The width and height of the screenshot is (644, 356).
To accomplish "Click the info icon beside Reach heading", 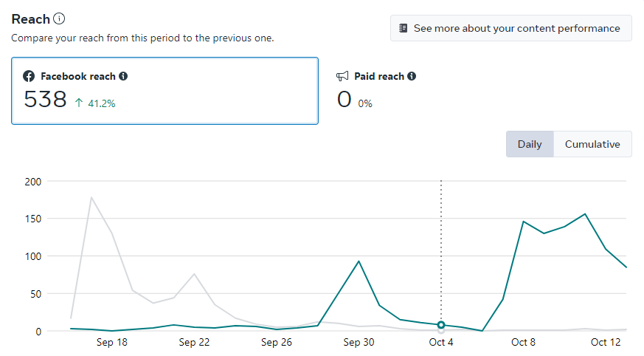I will [x=60, y=18].
